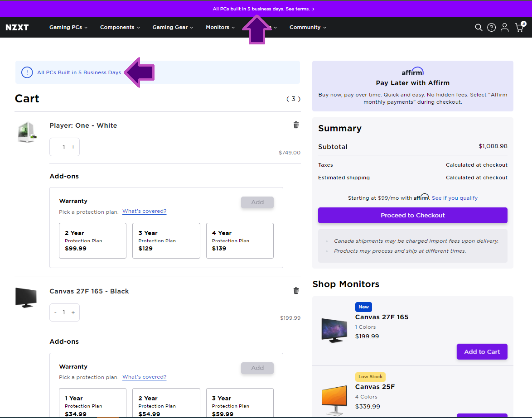Image resolution: width=532 pixels, height=418 pixels.
Task: Click '4 Colors' under Canvas 25F
Action: 366,397
